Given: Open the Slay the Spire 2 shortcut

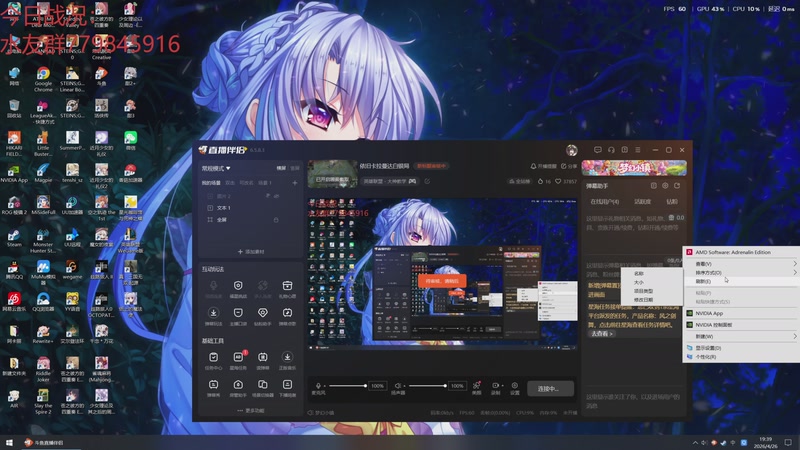Looking at the screenshot, I should 43,402.
